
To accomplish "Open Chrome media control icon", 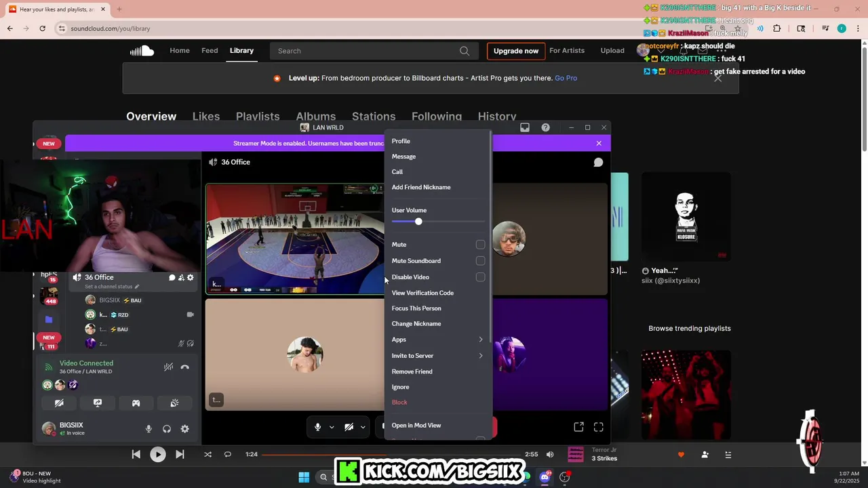I will (825, 28).
